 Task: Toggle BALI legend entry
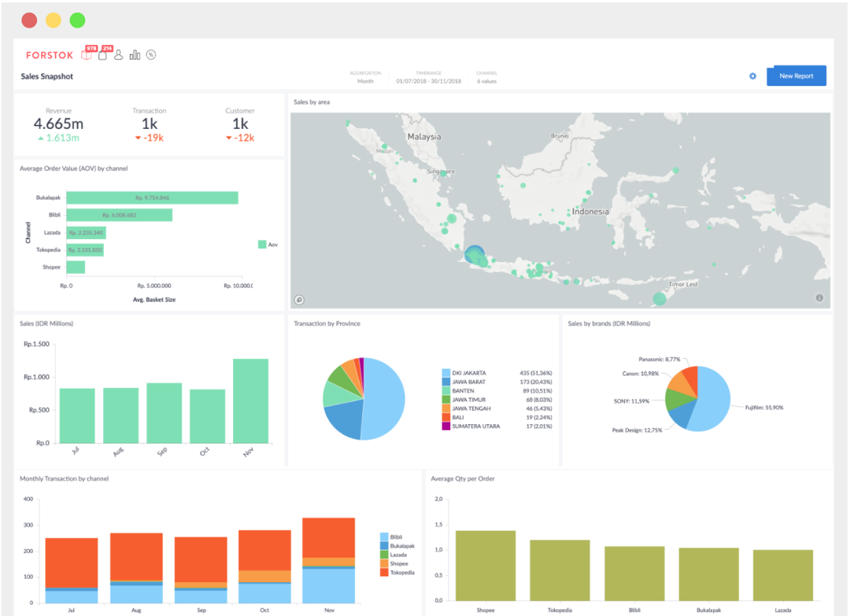coord(453,417)
